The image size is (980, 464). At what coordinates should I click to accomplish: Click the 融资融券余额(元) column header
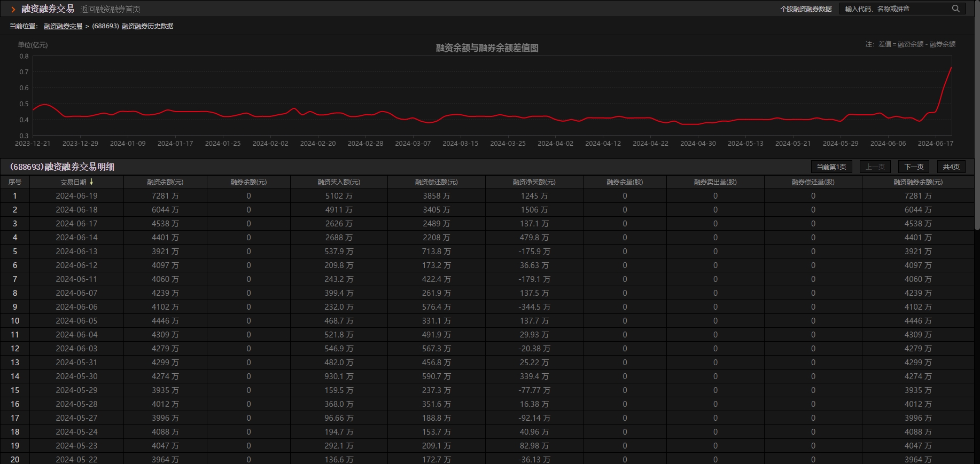[x=917, y=182]
